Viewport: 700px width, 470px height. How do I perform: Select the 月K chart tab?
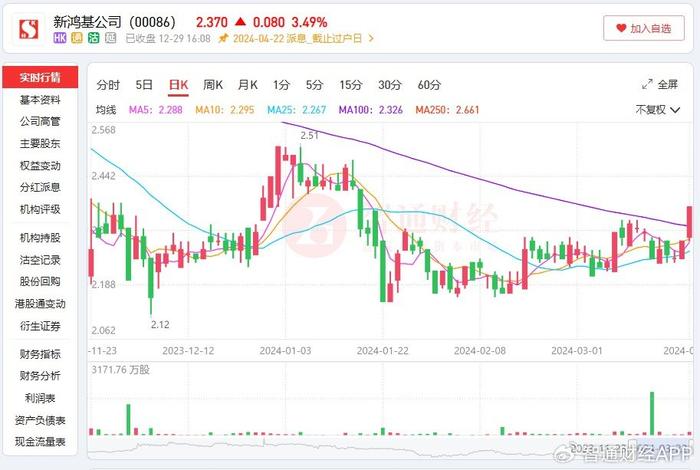(x=247, y=85)
